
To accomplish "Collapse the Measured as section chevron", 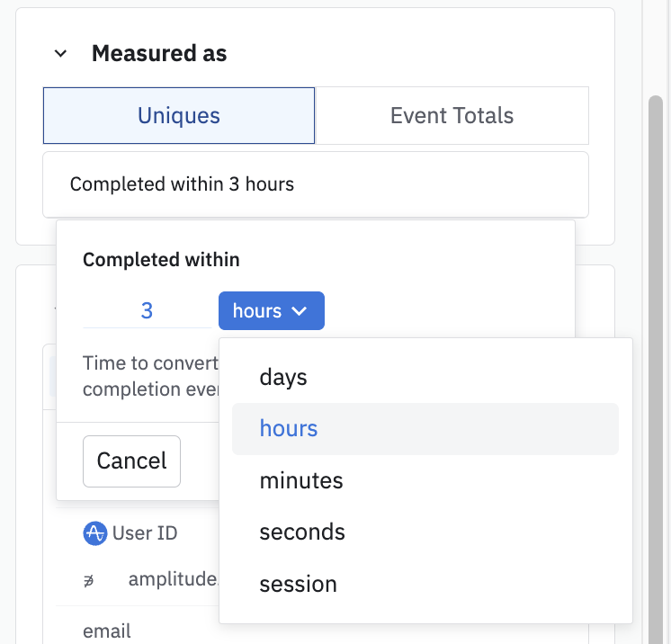I will click(x=60, y=54).
